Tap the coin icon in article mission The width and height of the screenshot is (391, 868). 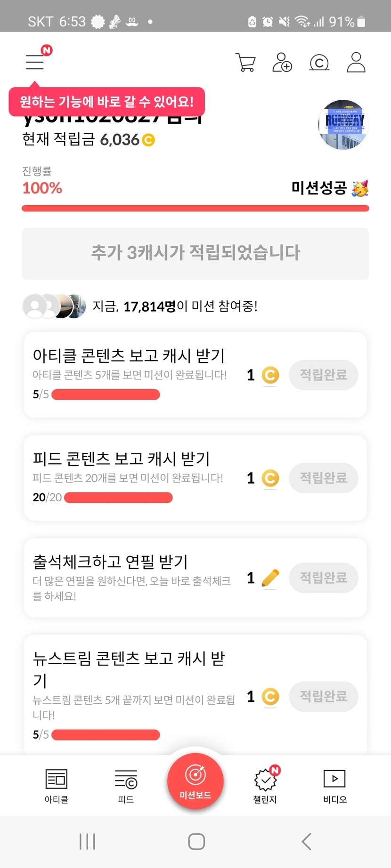270,375
